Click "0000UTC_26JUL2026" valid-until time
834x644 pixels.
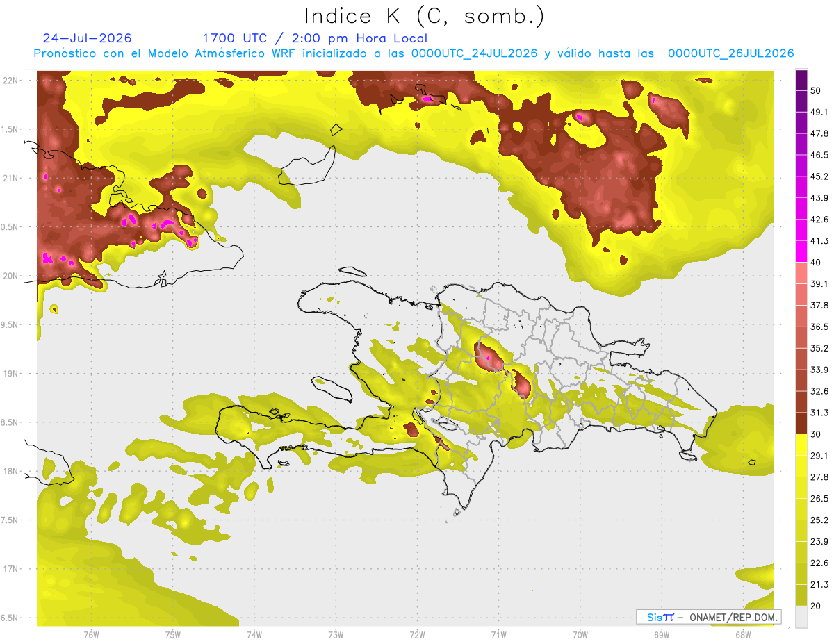click(x=730, y=53)
